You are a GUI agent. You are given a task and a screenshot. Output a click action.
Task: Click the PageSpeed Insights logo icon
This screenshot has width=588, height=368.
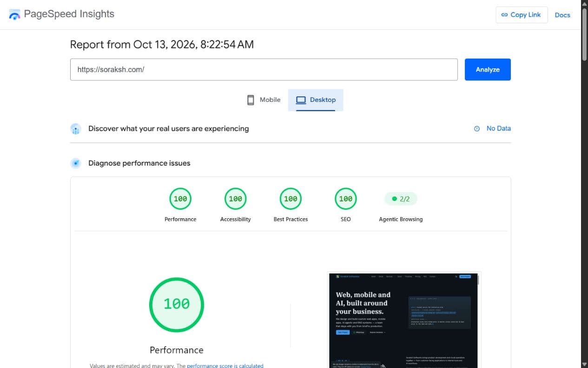click(x=14, y=14)
